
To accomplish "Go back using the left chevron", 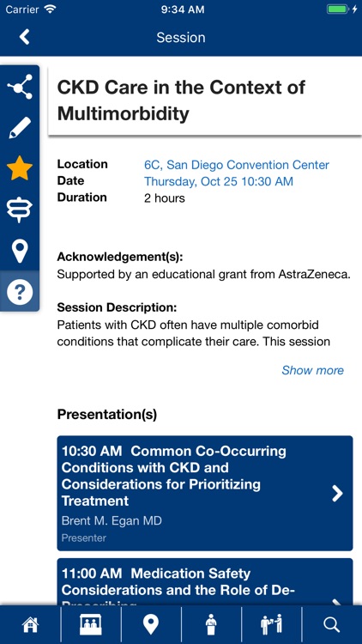I will [25, 38].
